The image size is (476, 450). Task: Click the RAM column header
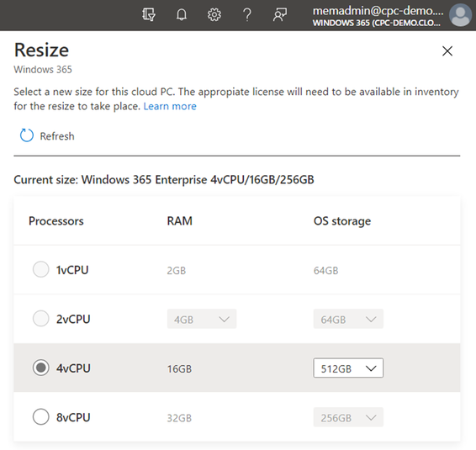(179, 220)
